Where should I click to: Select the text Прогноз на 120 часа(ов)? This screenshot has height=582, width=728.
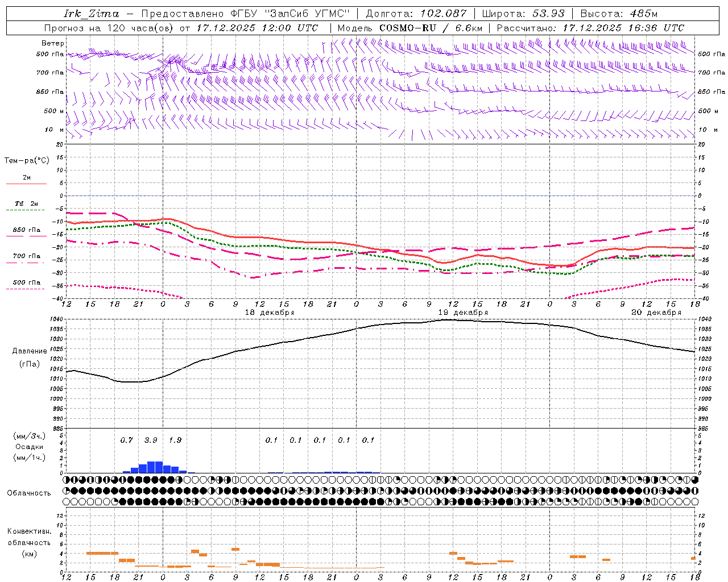coord(109,28)
